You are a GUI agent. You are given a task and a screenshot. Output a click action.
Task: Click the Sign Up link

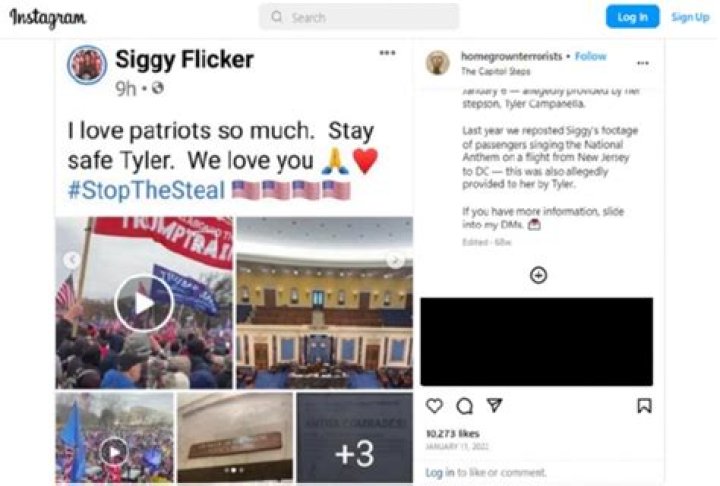690,17
